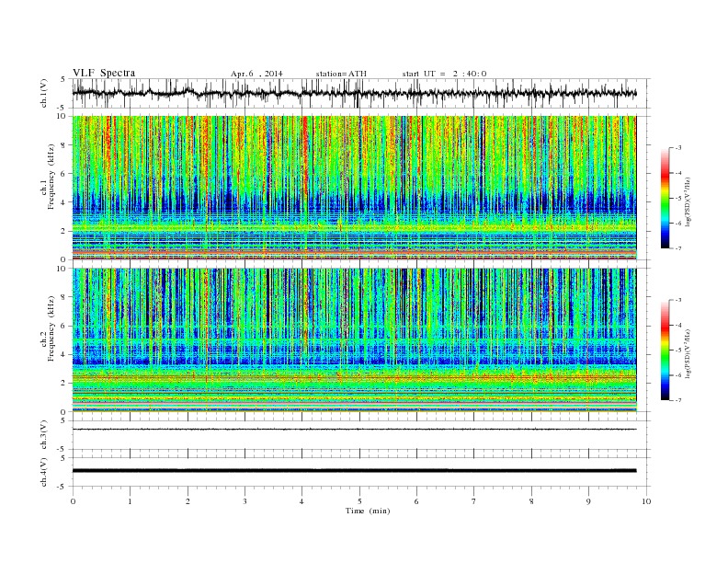This screenshot has height=563, width=728.
Task: Click the "1" tick on time axis
Action: (x=130, y=501)
